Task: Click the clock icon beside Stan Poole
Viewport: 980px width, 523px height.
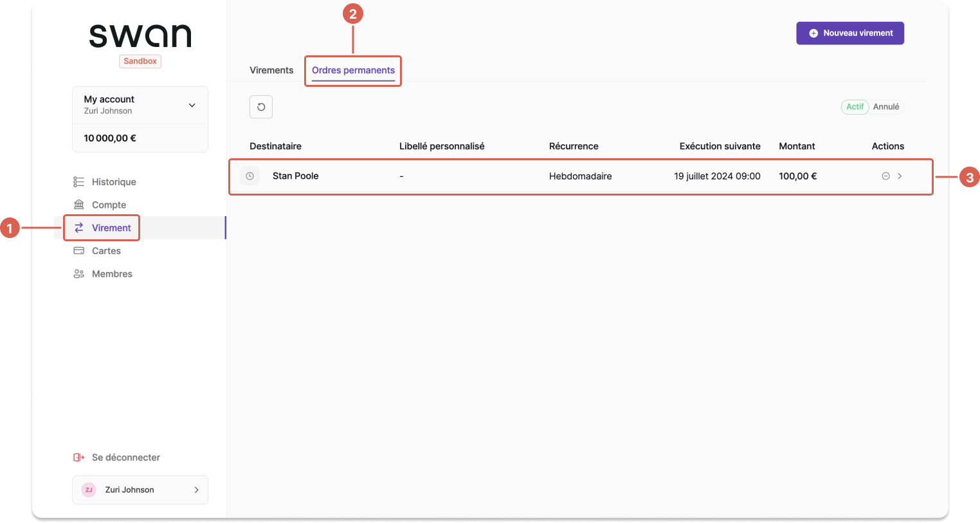Action: click(x=250, y=176)
